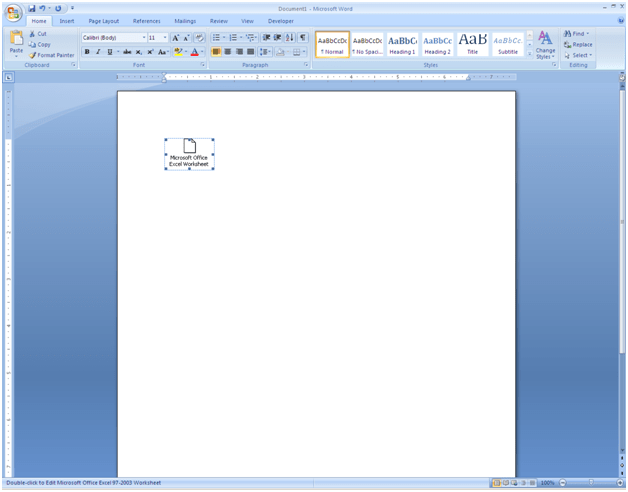The width and height of the screenshot is (628, 492).
Task: Select the Format Painter tool
Action: coord(52,55)
